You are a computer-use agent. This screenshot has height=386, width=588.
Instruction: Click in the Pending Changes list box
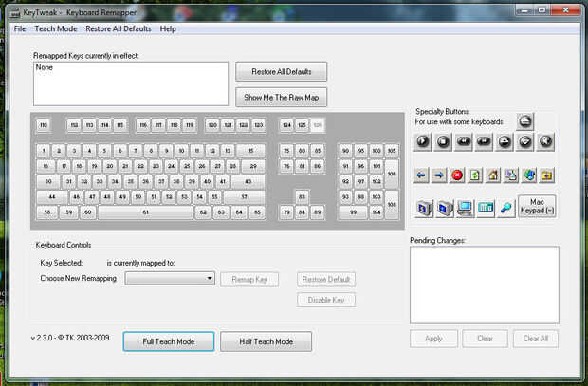tap(485, 285)
